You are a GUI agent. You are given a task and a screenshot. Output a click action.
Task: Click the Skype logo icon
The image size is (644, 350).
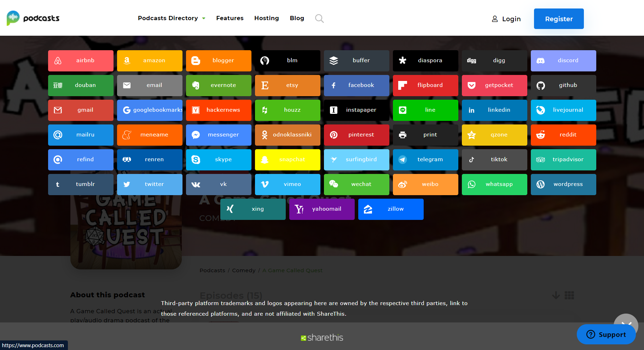click(196, 160)
